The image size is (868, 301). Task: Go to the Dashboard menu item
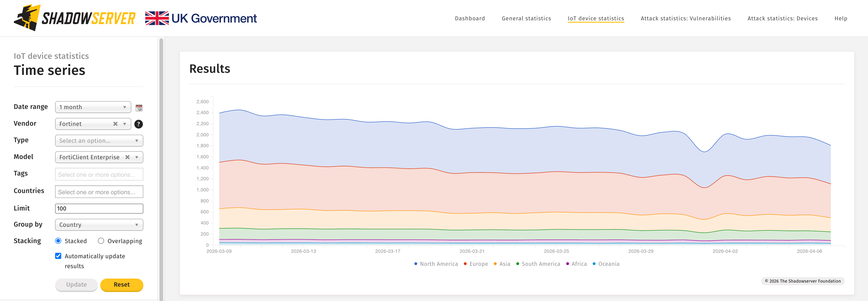pos(470,18)
